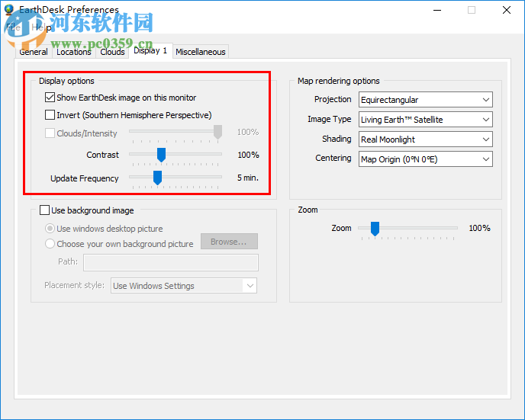Toggle the Clouds/Intensity checkbox
Viewport: 525px width, 420px height.
coord(50,133)
